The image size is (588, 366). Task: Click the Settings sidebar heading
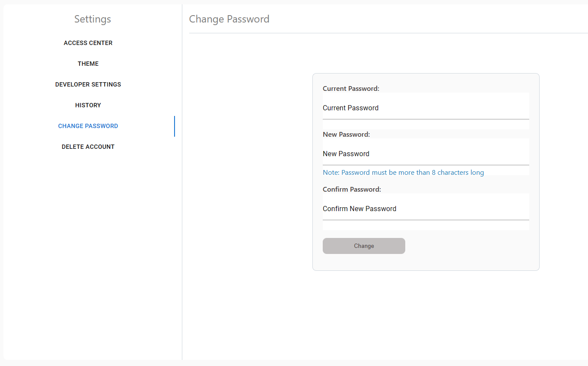[92, 19]
